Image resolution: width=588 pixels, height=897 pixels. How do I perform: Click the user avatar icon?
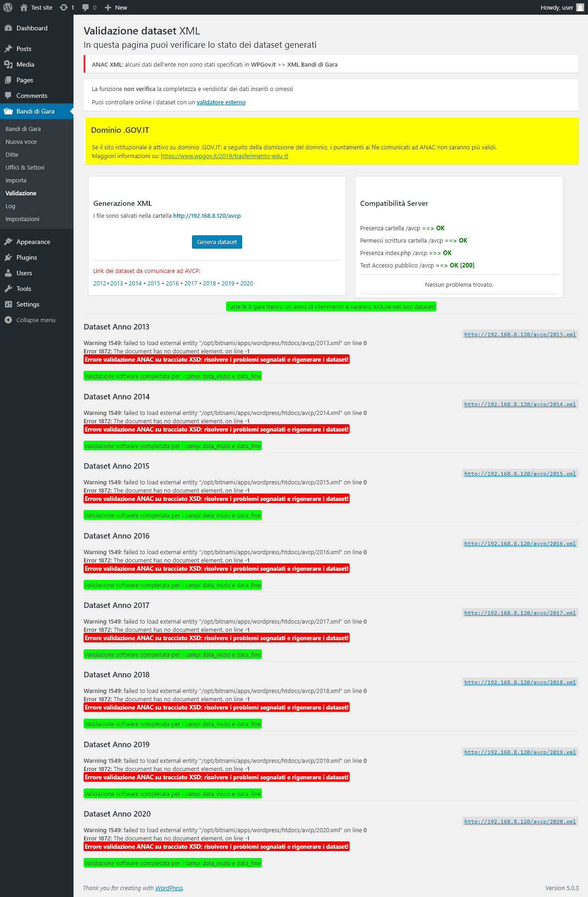580,7
